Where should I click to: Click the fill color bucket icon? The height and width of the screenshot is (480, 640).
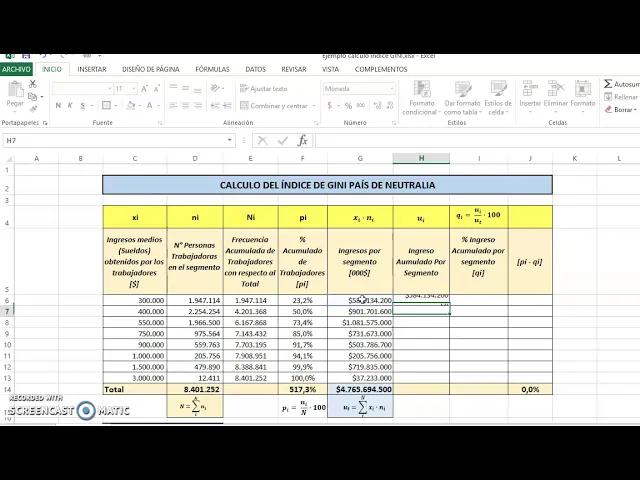pyautogui.click(x=131, y=106)
